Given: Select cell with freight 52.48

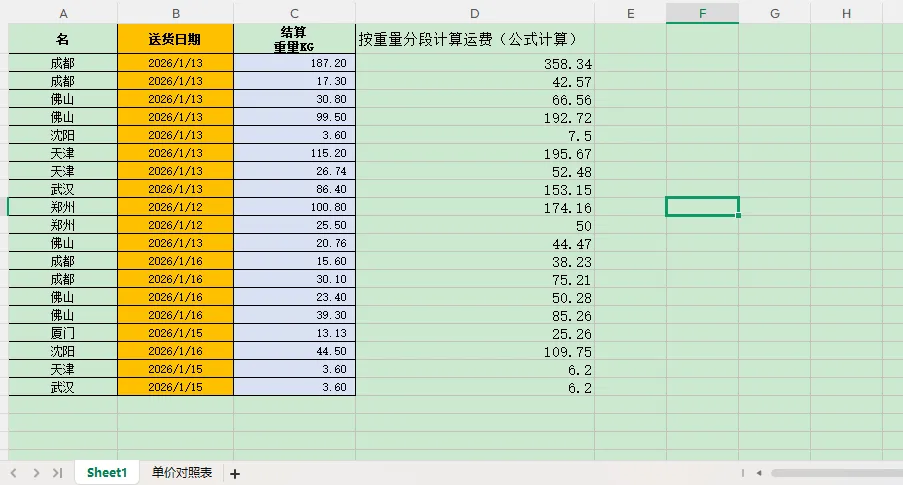Looking at the screenshot, I should pos(475,171).
